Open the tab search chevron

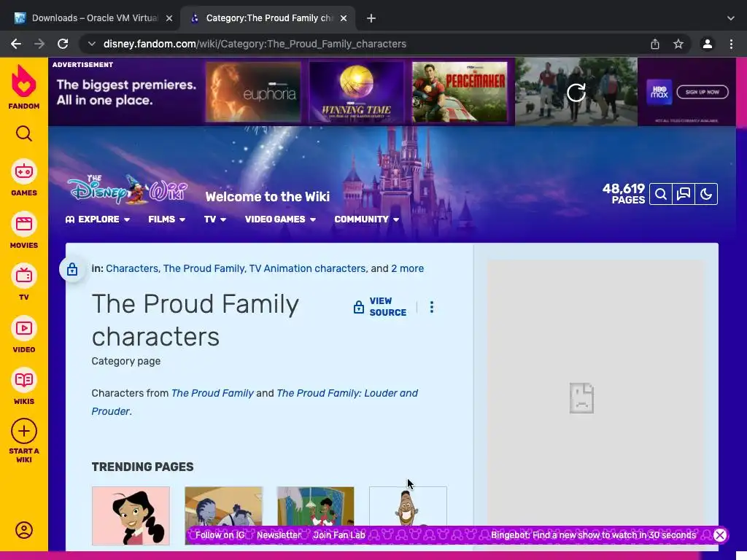pos(731,18)
